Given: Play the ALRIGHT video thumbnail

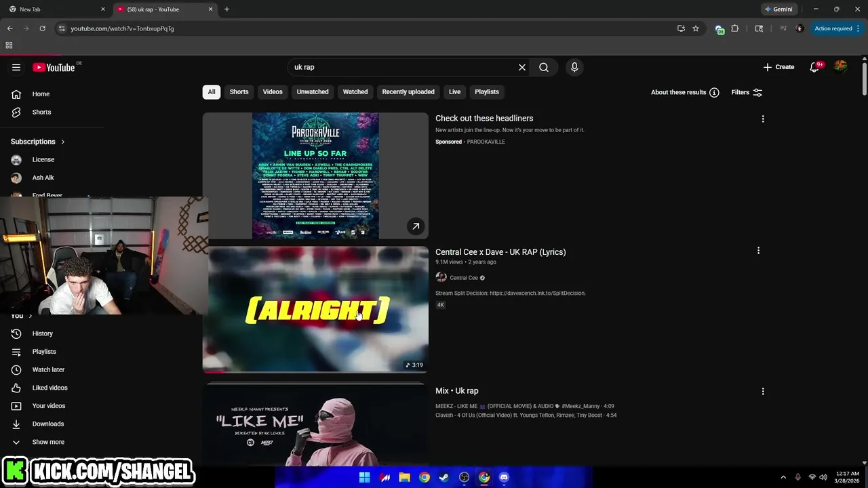Looking at the screenshot, I should click(x=315, y=310).
